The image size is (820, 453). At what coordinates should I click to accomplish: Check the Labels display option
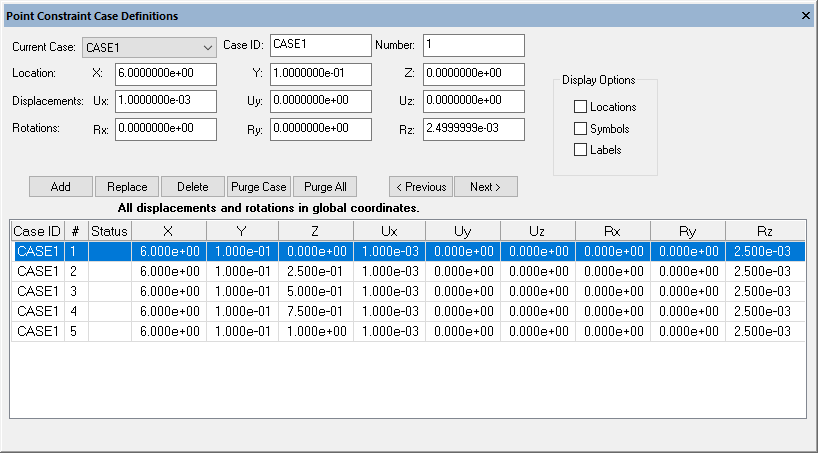click(x=580, y=150)
